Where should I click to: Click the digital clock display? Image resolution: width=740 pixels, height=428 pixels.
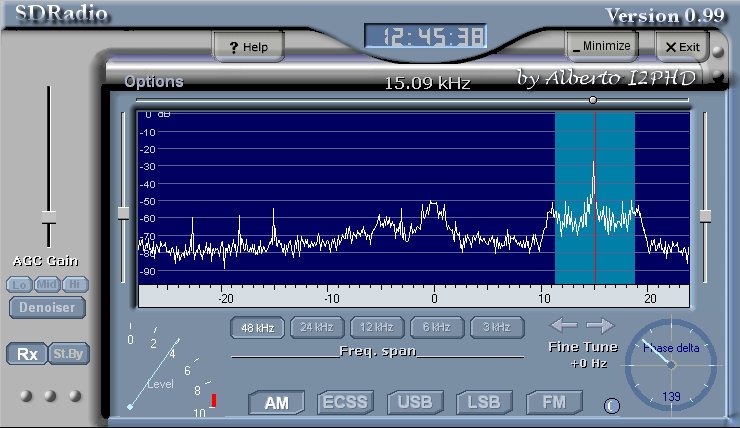coord(425,38)
